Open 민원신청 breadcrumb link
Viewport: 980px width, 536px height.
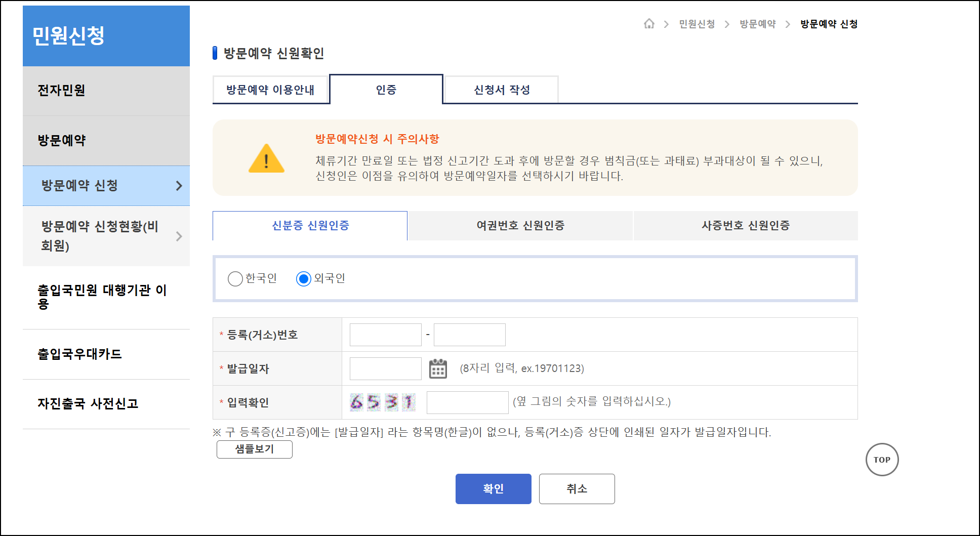tap(697, 24)
